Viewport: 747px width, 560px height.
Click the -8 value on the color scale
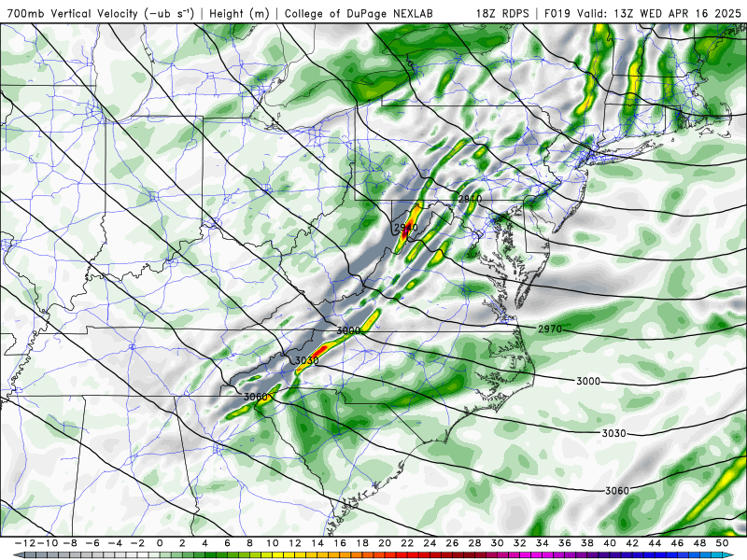70,543
